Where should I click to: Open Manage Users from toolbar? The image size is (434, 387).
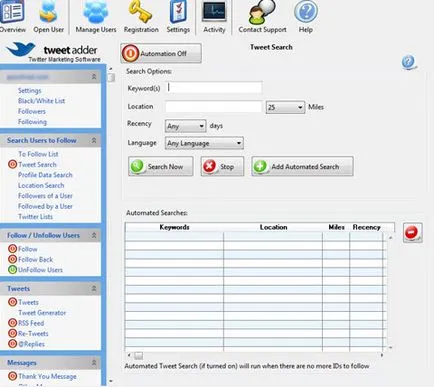96,12
